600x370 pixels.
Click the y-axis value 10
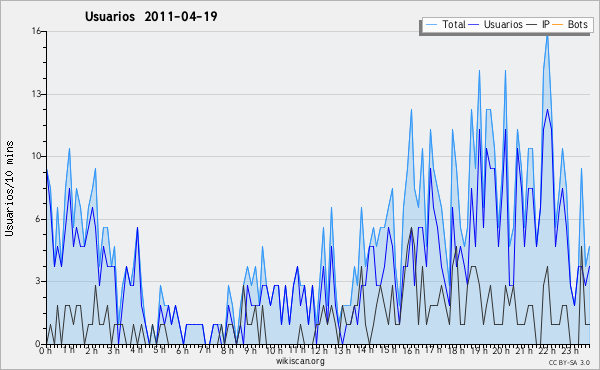36,156
